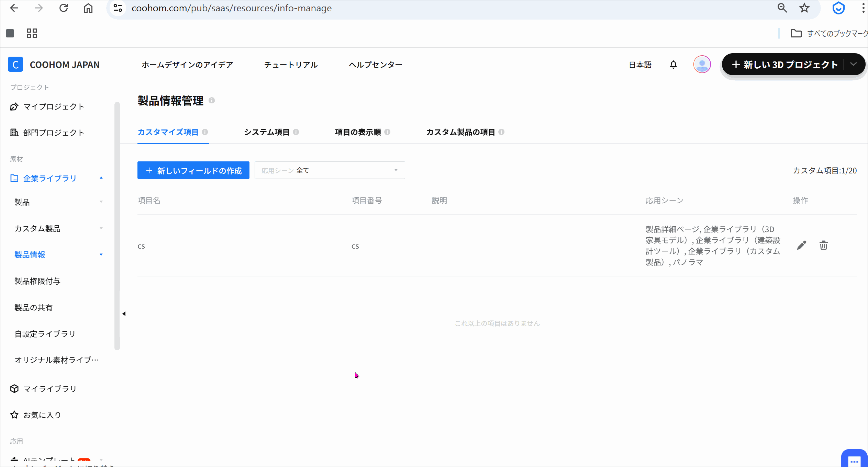Open site information icon in address bar

coord(118,8)
